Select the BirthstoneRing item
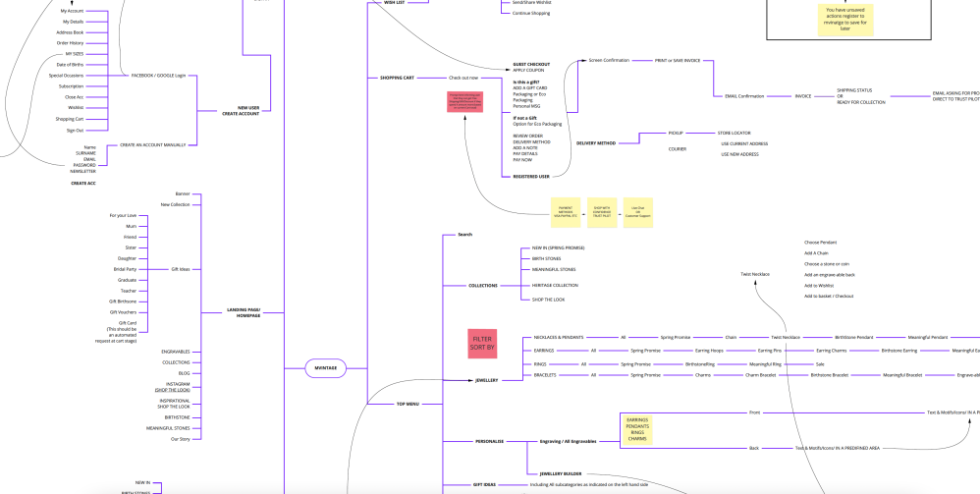Screen dimensions: 980x494 700,364
